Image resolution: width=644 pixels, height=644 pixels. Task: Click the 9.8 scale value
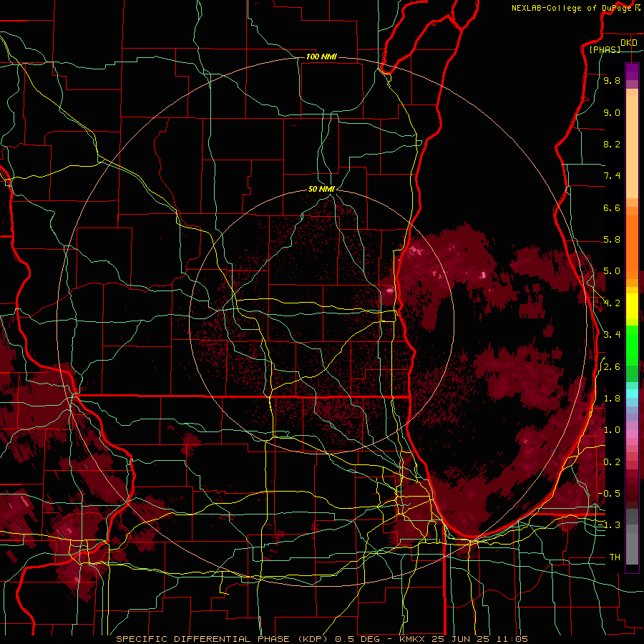(612, 80)
